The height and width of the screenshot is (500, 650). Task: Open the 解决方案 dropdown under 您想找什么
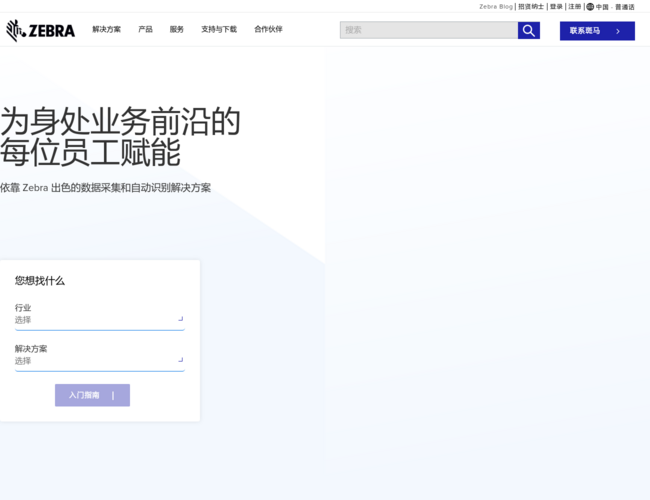pyautogui.click(x=98, y=361)
